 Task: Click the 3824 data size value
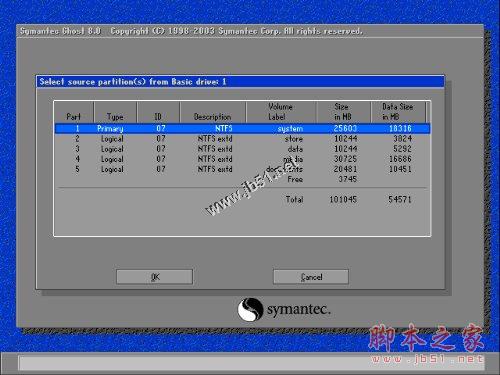[402, 139]
